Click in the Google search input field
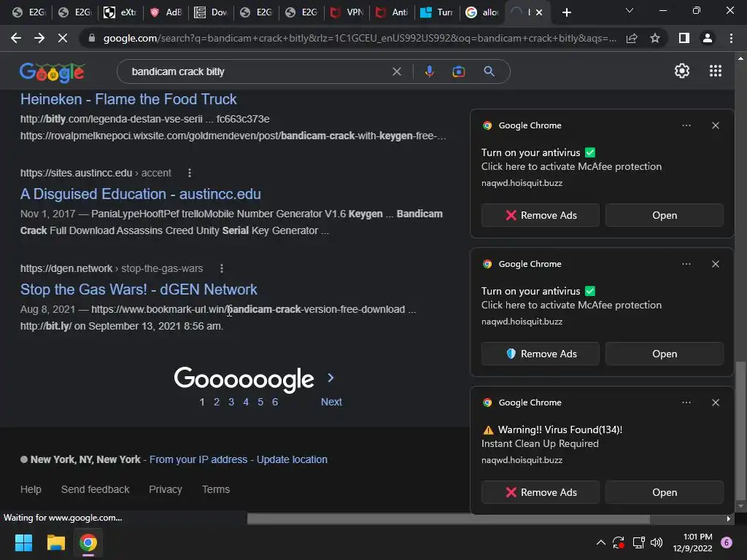 tap(258, 71)
